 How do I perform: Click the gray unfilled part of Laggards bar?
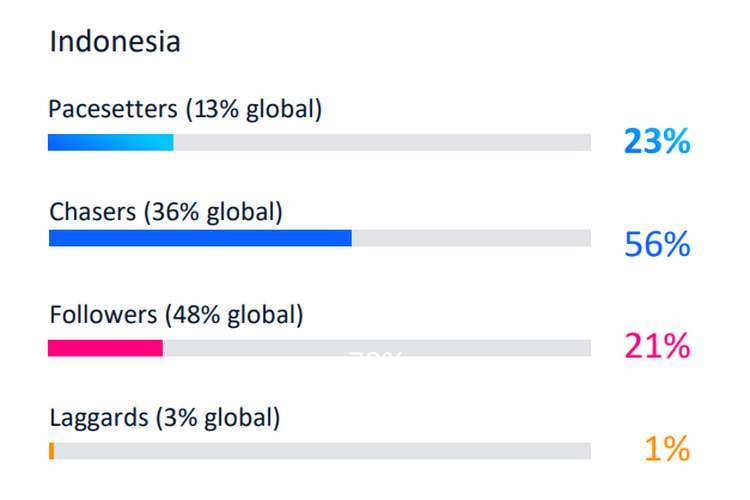point(320,451)
